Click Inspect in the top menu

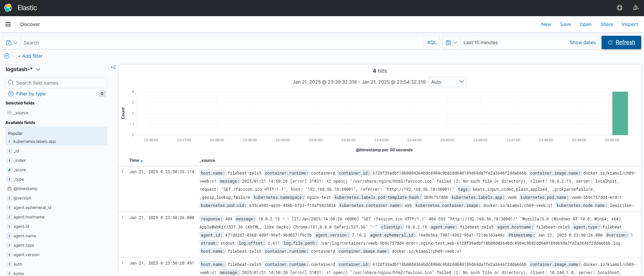630,24
